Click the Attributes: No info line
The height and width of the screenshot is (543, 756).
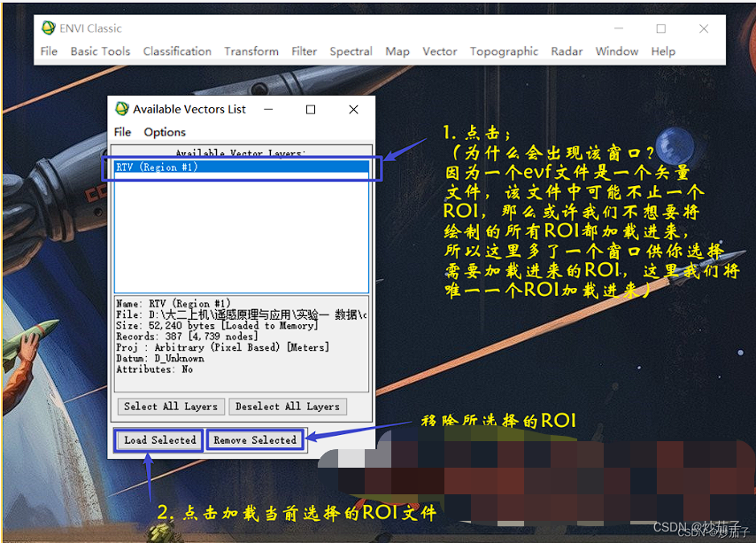[155, 369]
